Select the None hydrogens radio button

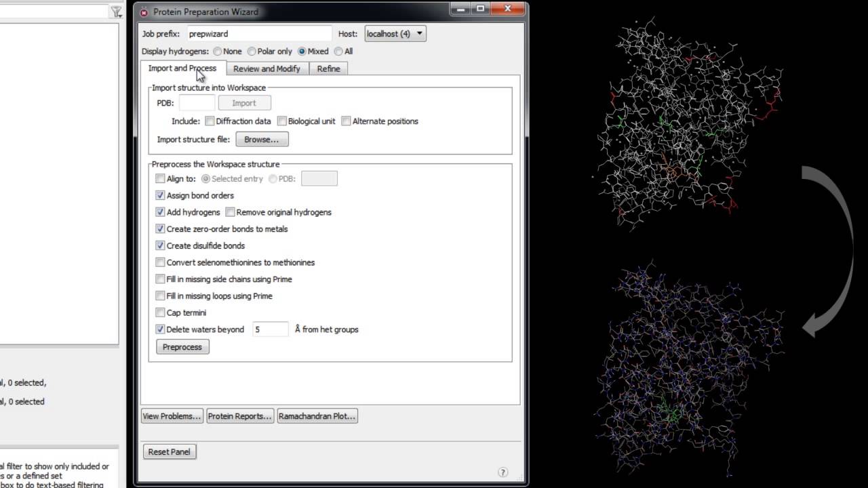click(x=217, y=52)
